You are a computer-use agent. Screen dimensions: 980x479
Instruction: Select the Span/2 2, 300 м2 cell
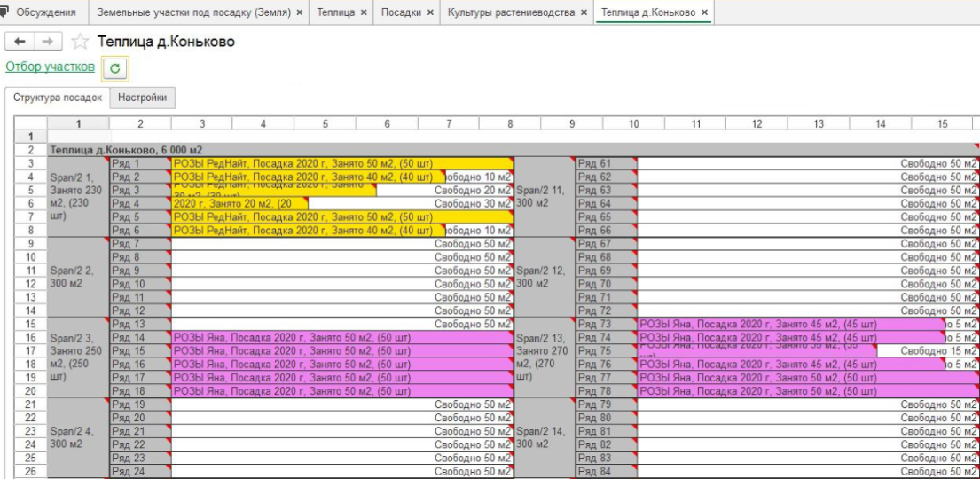click(78, 277)
